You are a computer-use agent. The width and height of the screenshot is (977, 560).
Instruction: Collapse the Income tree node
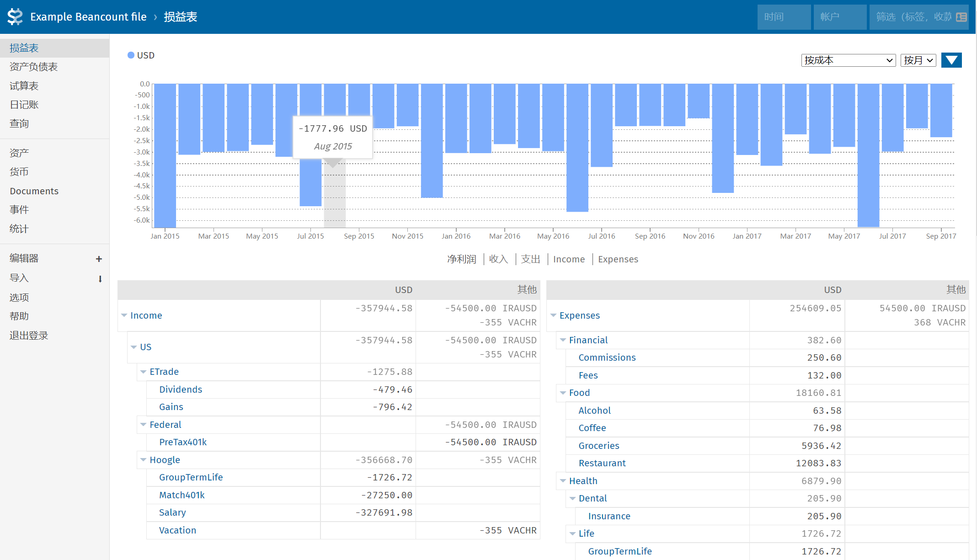pos(124,315)
